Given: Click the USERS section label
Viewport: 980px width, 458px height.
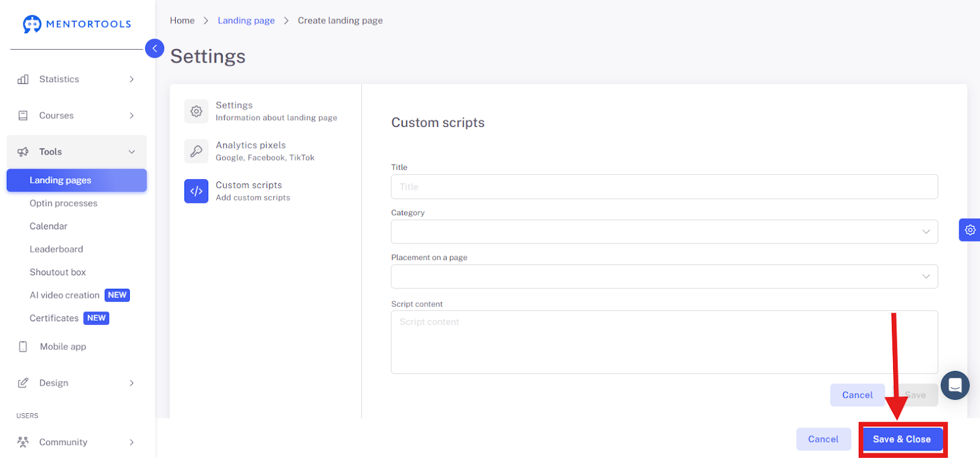Looking at the screenshot, I should tap(27, 416).
